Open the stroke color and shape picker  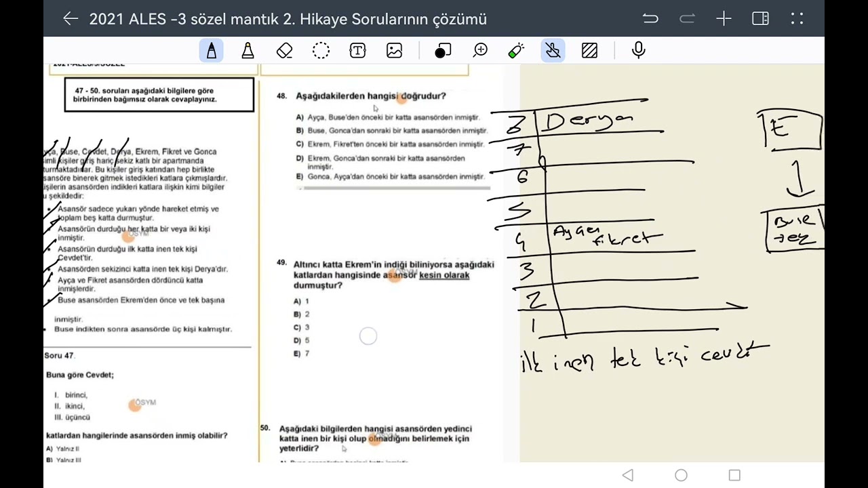pos(443,50)
